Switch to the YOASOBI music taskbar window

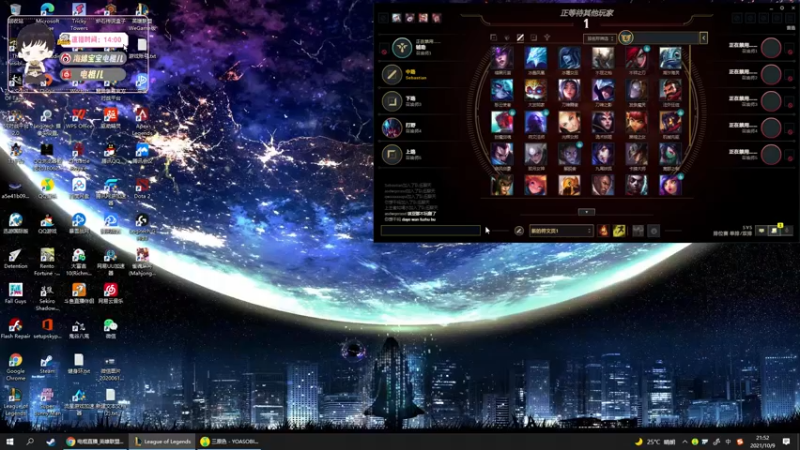point(229,442)
